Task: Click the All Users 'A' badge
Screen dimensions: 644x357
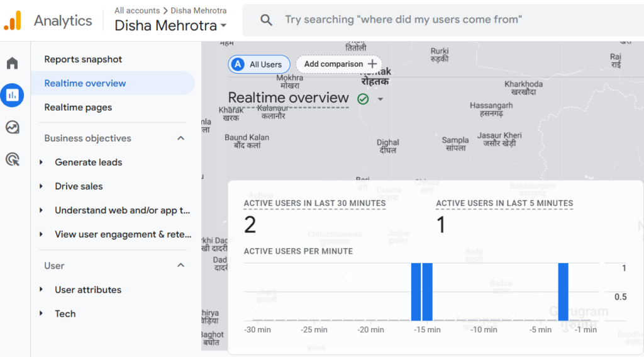Action: pyautogui.click(x=237, y=64)
